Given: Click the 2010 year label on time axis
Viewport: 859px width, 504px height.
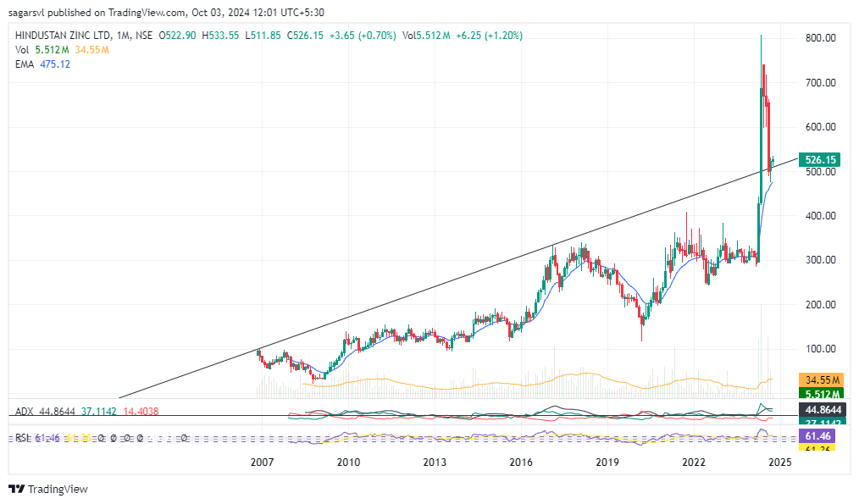Looking at the screenshot, I should 348,462.
